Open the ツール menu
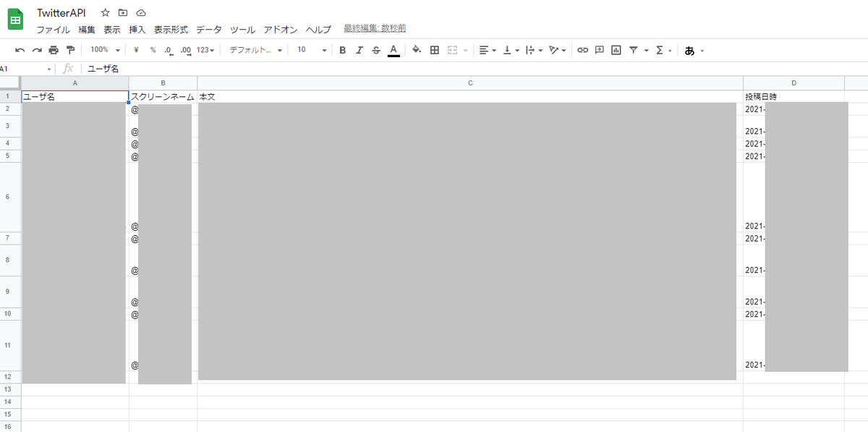The image size is (868, 432). click(x=242, y=30)
